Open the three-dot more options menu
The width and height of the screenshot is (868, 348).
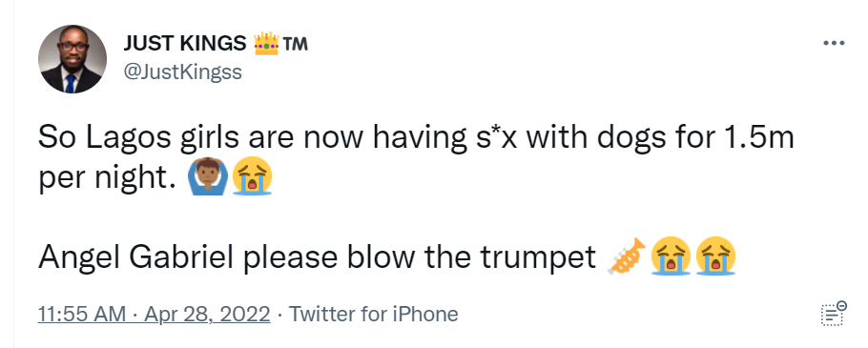point(834,43)
